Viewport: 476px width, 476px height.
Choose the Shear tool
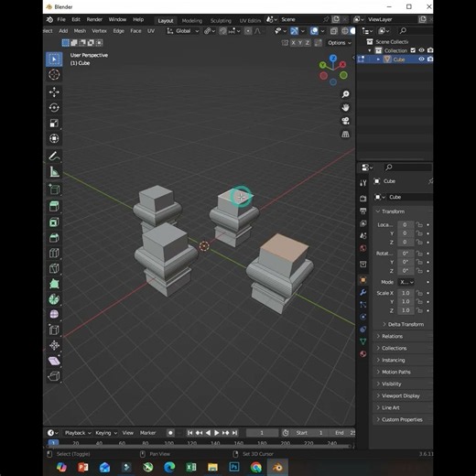click(54, 361)
